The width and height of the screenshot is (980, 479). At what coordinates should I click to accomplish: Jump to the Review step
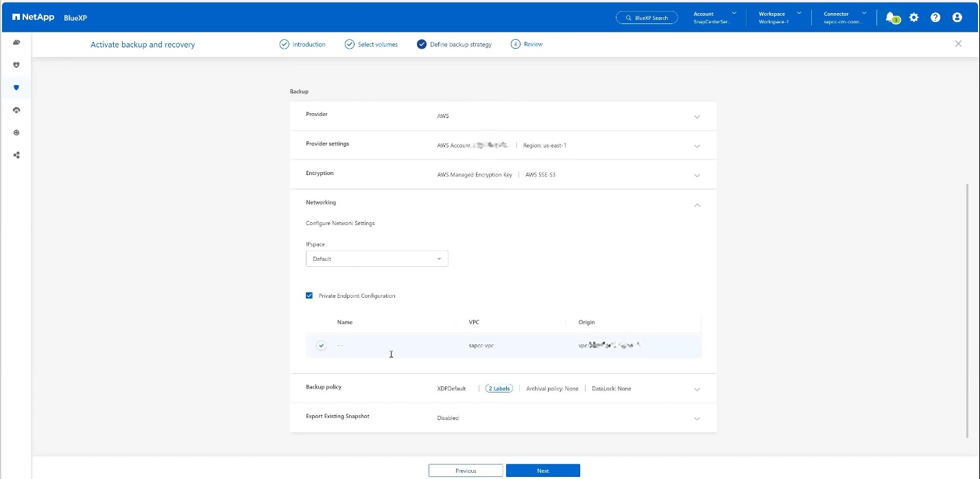[x=527, y=45]
